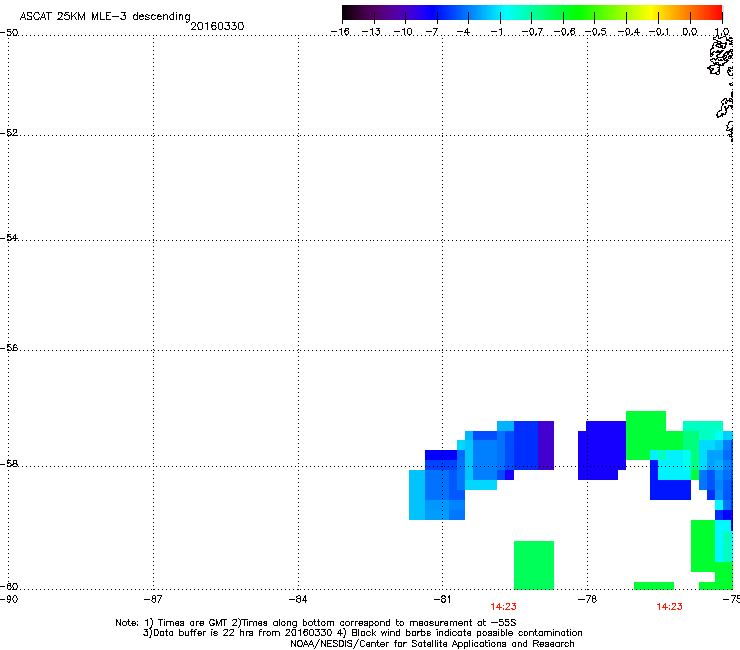Click the red 14:23 time between -81 and -78

(503, 607)
